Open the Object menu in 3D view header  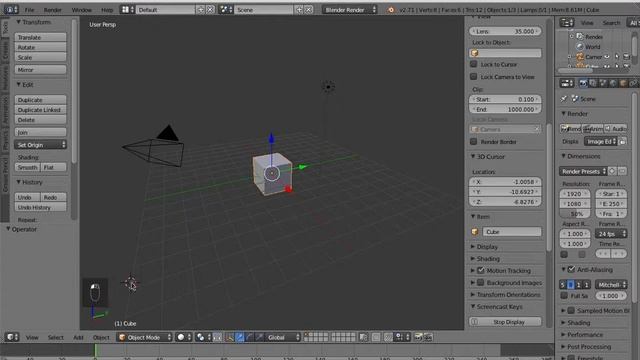click(101, 338)
